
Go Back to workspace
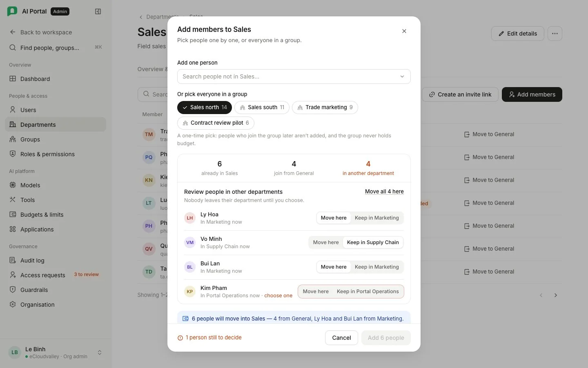pyautogui.click(x=56, y=32)
